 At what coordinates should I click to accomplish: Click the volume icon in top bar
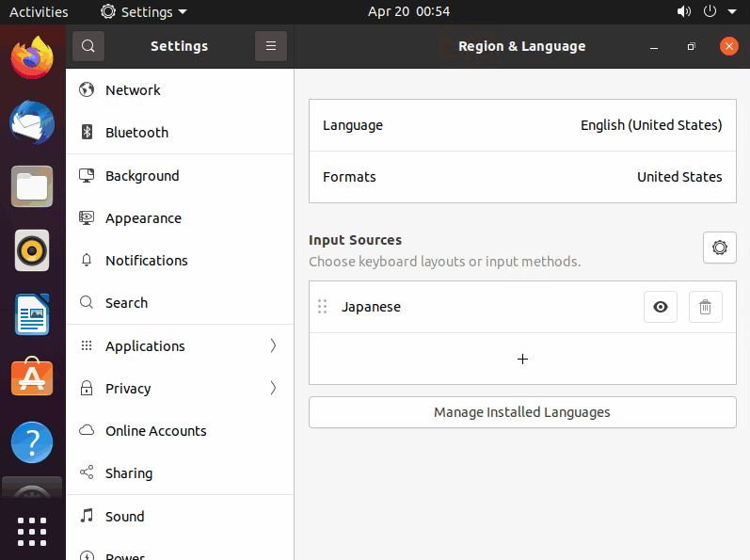pos(684,11)
